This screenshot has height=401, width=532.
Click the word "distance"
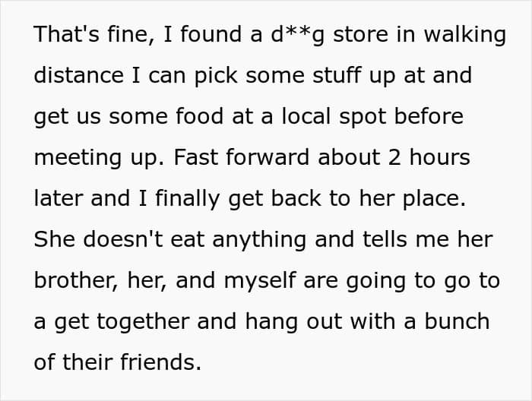pyautogui.click(x=79, y=75)
